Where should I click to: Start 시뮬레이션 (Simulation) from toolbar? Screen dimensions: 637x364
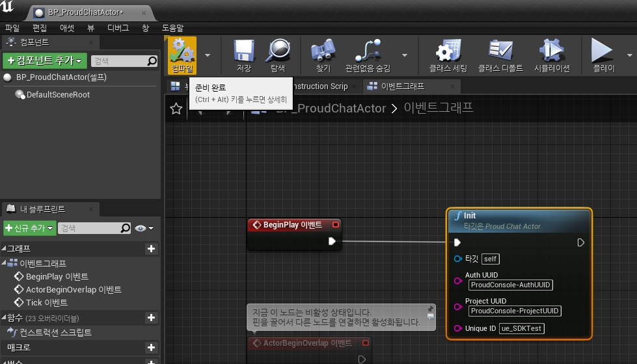551,51
